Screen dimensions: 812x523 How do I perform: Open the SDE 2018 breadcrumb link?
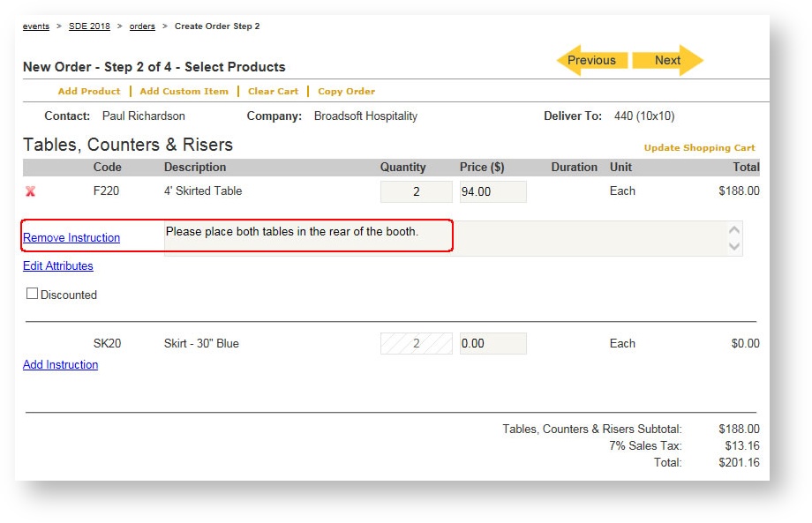tap(89, 26)
